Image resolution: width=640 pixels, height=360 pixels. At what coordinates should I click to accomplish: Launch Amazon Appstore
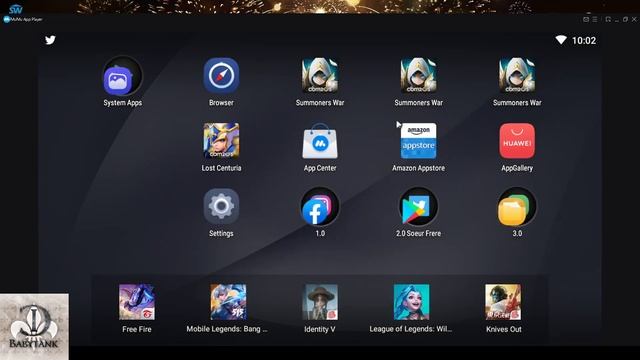point(418,141)
